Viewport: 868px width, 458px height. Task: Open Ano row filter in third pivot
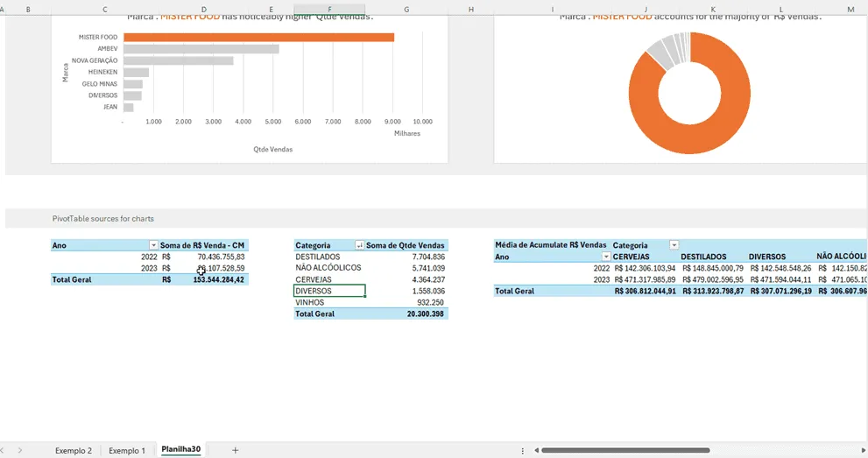tap(606, 257)
